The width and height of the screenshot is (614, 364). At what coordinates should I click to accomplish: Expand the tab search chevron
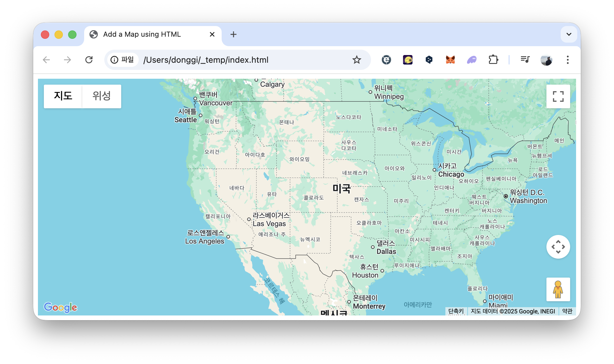click(569, 34)
